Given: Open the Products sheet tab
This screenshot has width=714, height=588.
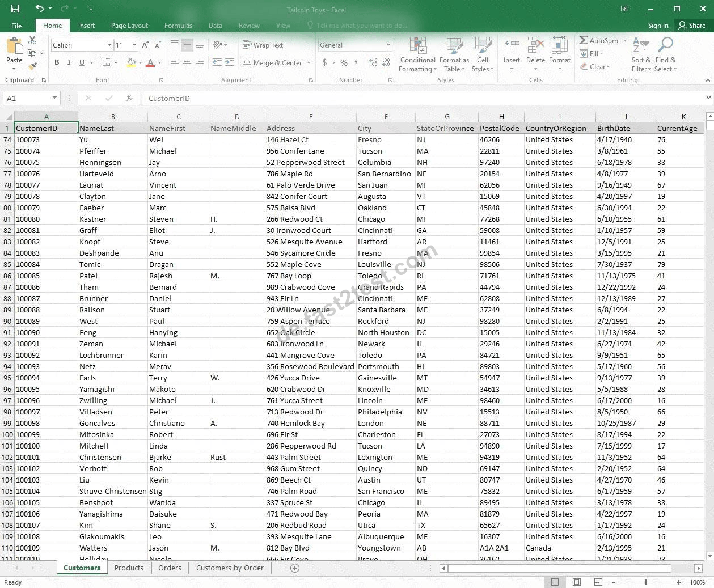Looking at the screenshot, I should (x=129, y=568).
